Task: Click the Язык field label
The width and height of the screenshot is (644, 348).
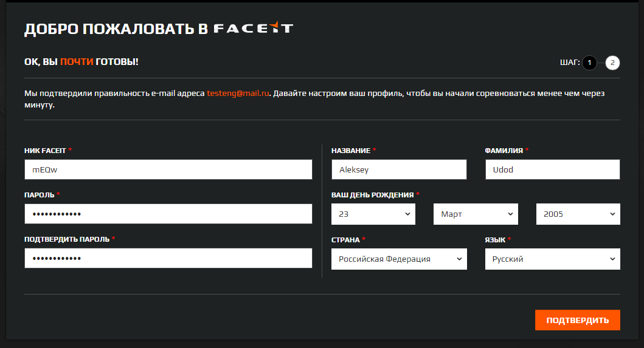Action: [x=495, y=240]
